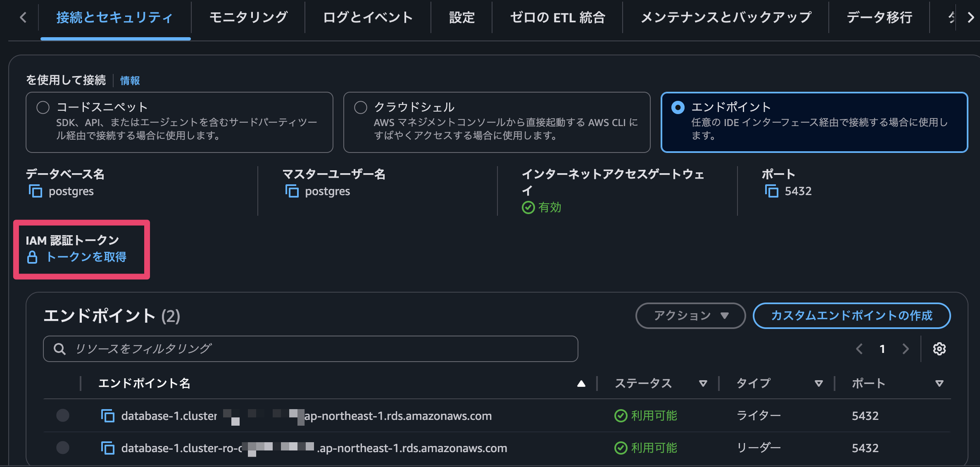Click カスタムエンドポイントの作成 button

point(852,315)
